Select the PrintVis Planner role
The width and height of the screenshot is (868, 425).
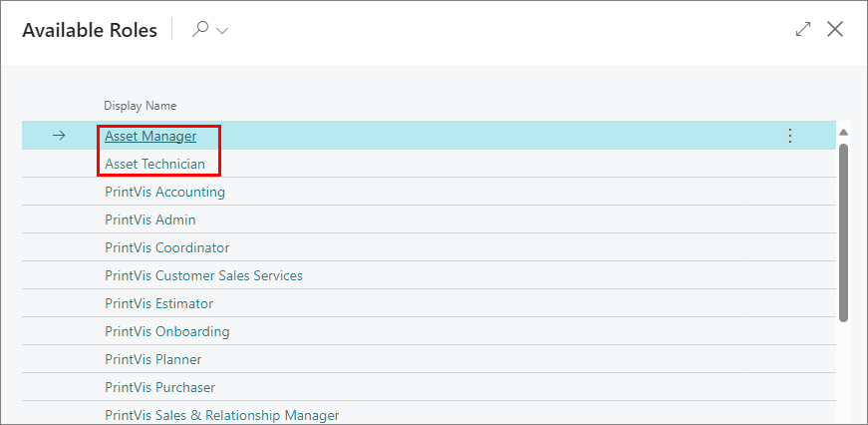click(152, 359)
